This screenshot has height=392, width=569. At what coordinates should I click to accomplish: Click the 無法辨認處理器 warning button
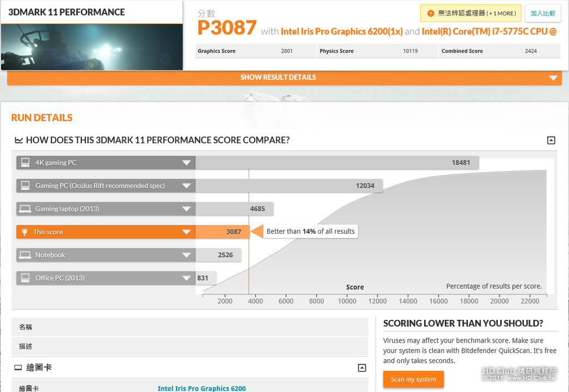point(471,13)
